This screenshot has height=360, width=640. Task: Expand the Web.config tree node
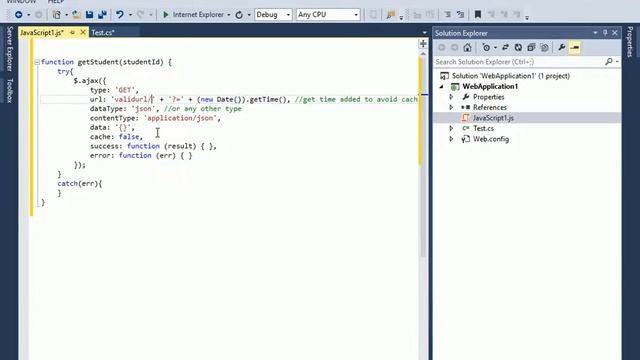[x=451, y=139]
